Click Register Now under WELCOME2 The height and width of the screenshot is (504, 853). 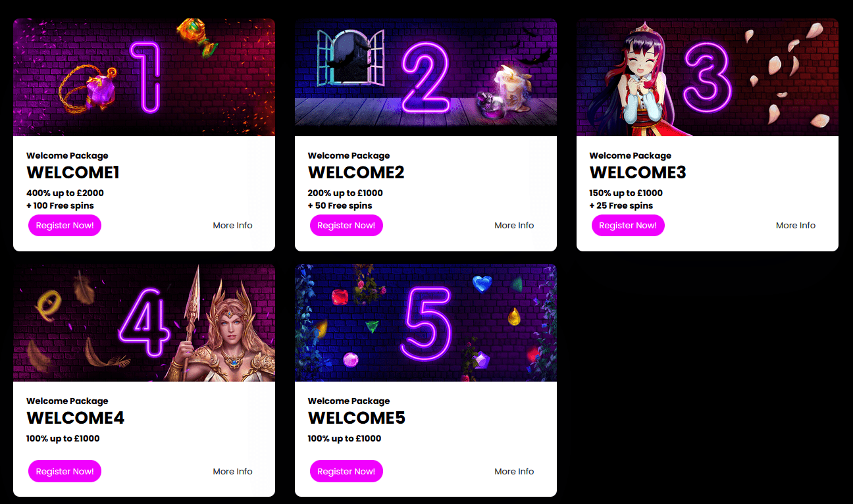click(346, 225)
